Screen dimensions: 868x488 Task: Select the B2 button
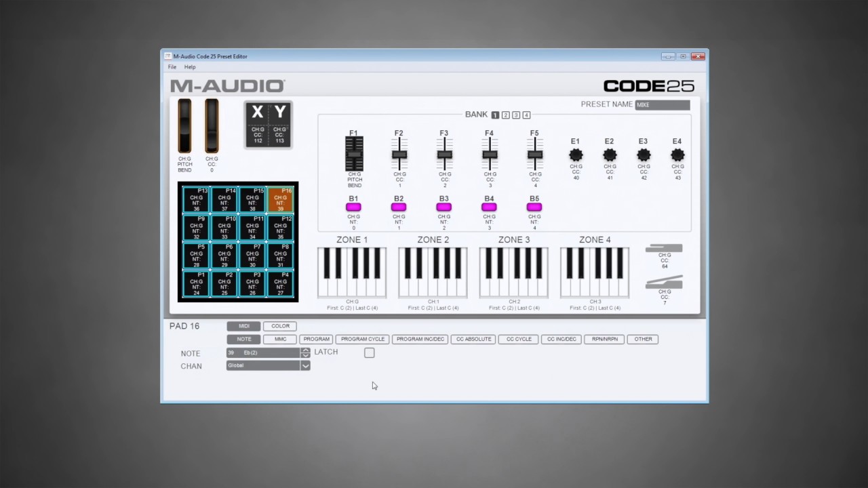[399, 207]
